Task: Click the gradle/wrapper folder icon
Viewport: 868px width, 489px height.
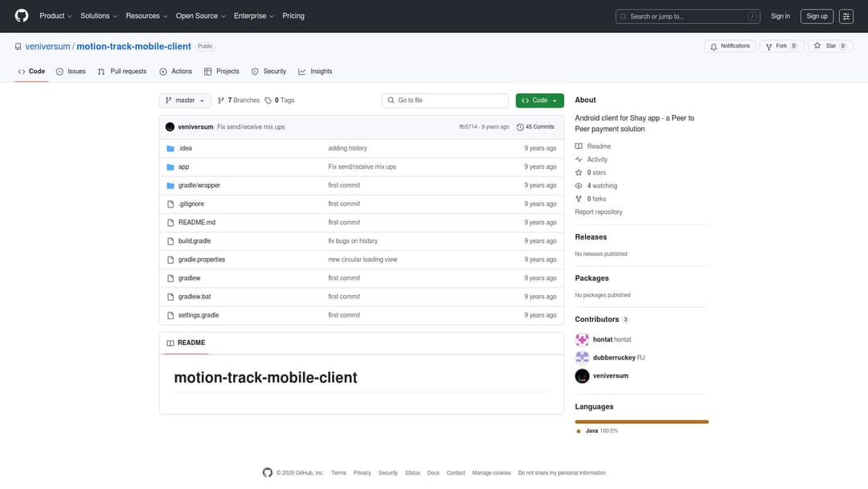Action: click(170, 186)
